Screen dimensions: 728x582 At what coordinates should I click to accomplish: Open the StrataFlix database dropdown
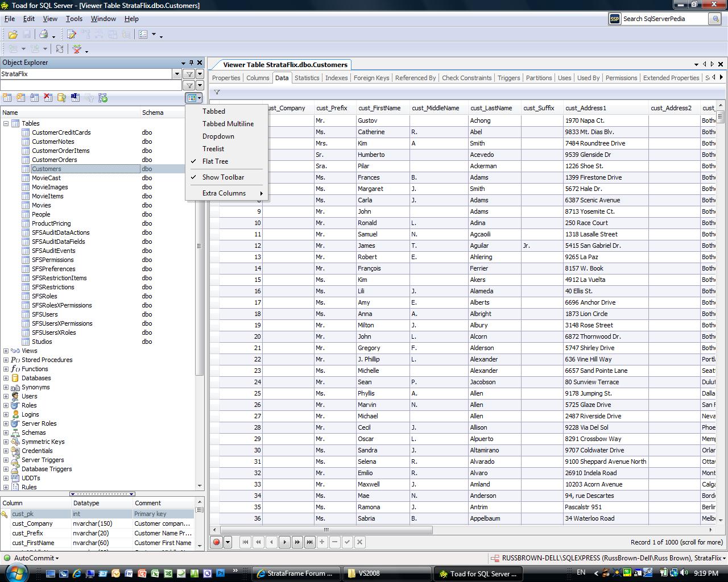(x=177, y=74)
